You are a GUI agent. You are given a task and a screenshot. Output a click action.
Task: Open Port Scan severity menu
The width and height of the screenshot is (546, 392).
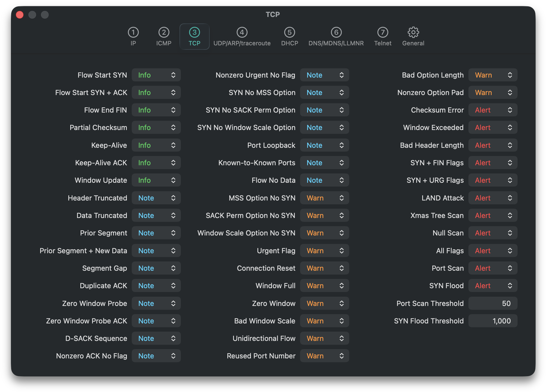point(493,268)
